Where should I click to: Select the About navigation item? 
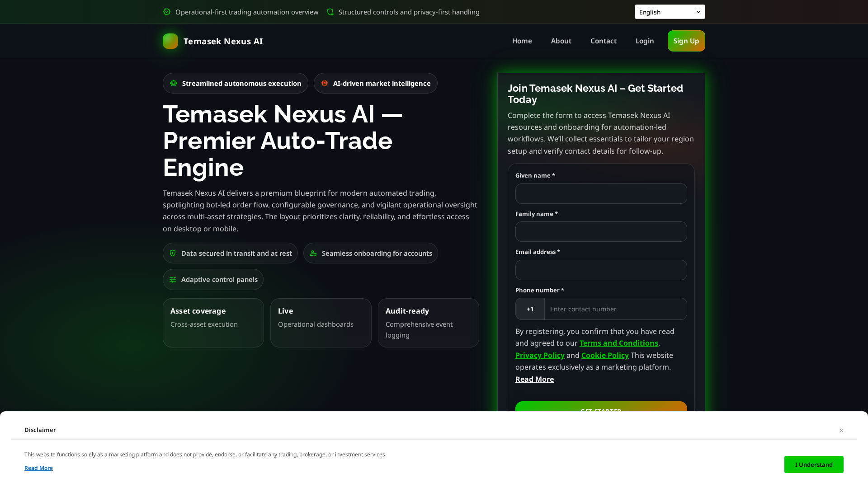coord(561,41)
